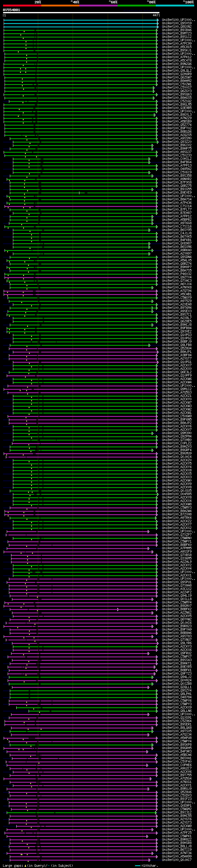197x868 pixels.
Task: Open hit UniRef100_Q8GXN2
Action: (177, 26)
